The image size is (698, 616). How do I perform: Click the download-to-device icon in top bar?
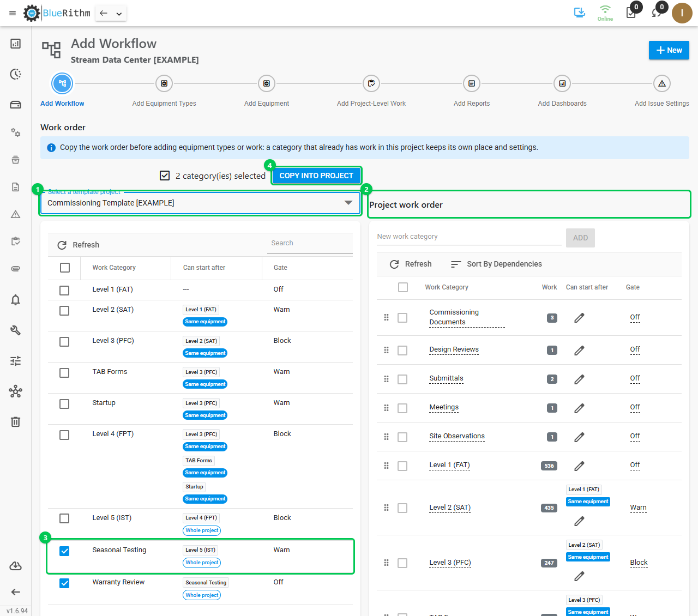580,13
